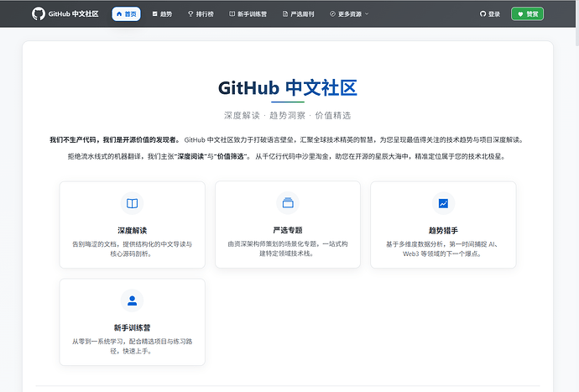Click the home icon in 首页 tab
This screenshot has height=392, width=579.
pos(119,14)
